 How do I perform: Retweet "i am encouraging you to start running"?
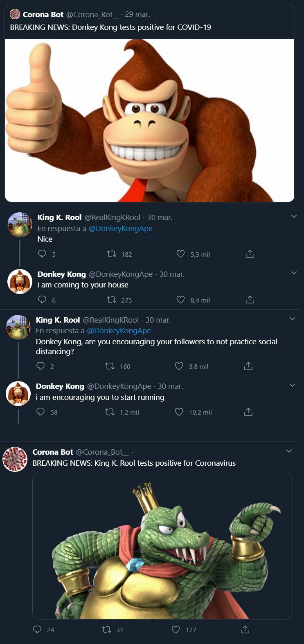[x=110, y=412]
